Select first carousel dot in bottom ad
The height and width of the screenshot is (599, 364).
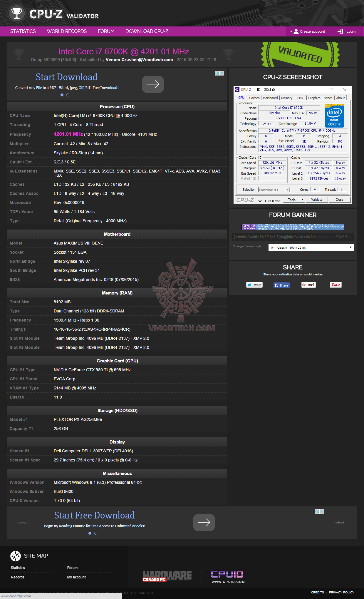tap(90, 533)
